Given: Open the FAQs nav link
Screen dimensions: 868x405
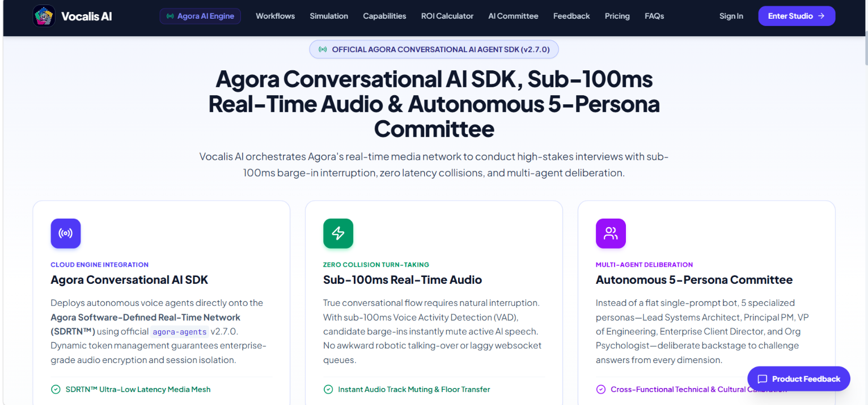Looking at the screenshot, I should pyautogui.click(x=654, y=16).
